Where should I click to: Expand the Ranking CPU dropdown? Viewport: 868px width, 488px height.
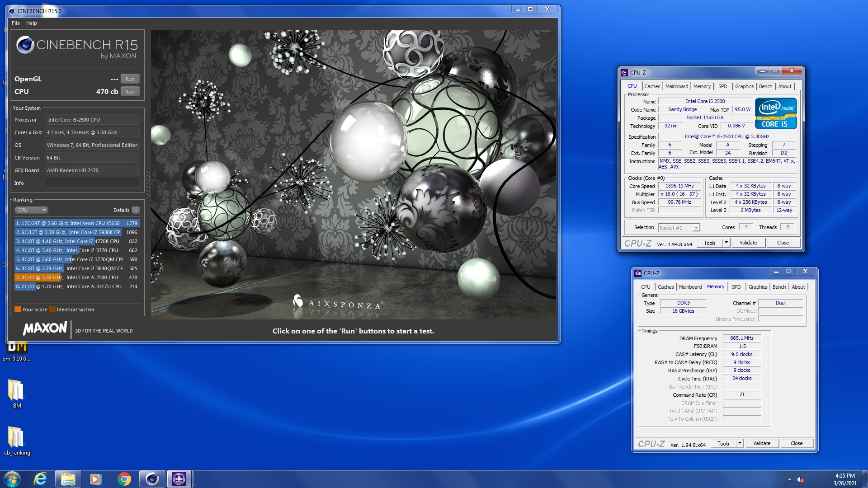31,210
